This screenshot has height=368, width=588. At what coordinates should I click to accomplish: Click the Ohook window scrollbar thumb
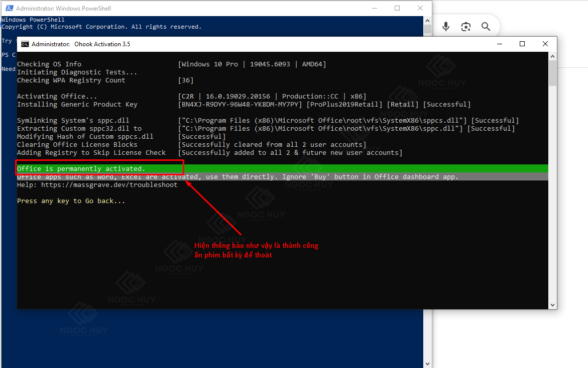[x=552, y=73]
